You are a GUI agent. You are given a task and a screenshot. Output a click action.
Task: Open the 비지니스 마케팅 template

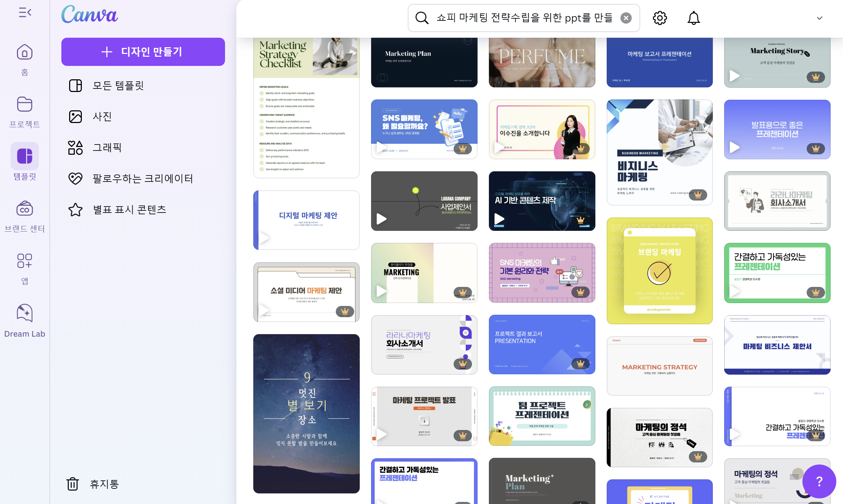[660, 152]
